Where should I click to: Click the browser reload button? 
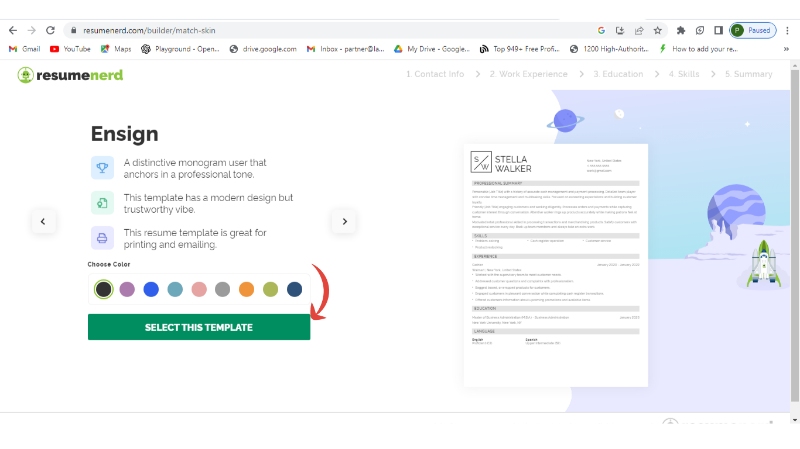[x=49, y=31]
